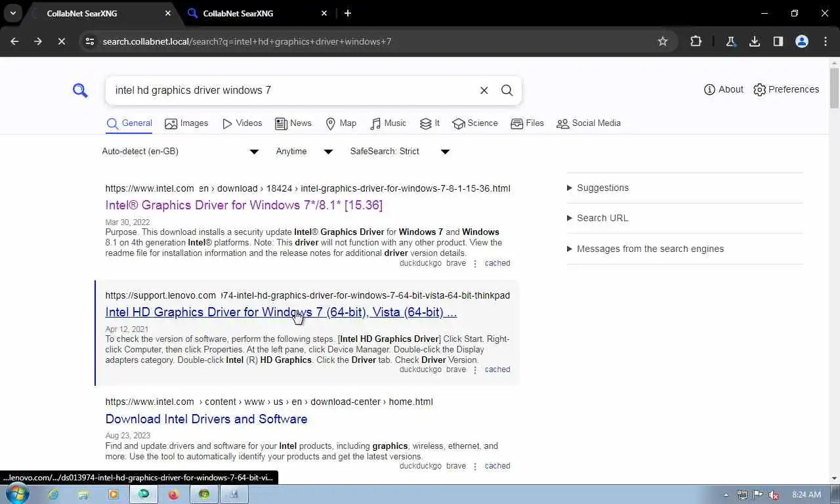Clear the search query with the X icon
Screen dimensions: 840x504
[484, 91]
